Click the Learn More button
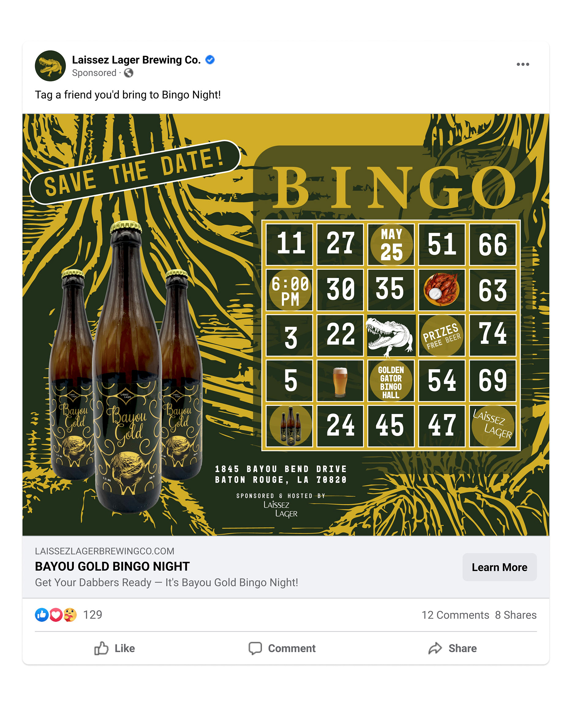 pyautogui.click(x=499, y=567)
